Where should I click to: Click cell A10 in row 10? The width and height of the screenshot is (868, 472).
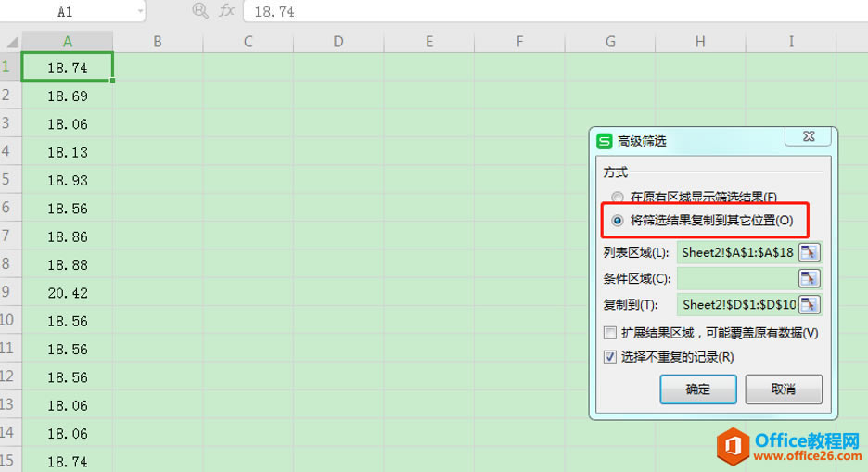68,320
